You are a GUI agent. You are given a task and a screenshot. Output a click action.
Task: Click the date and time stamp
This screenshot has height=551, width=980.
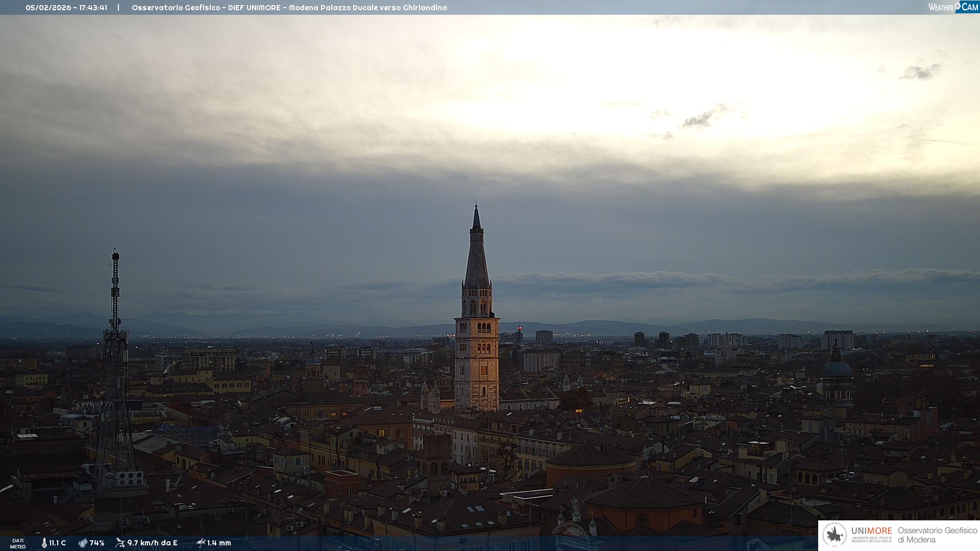click(66, 8)
